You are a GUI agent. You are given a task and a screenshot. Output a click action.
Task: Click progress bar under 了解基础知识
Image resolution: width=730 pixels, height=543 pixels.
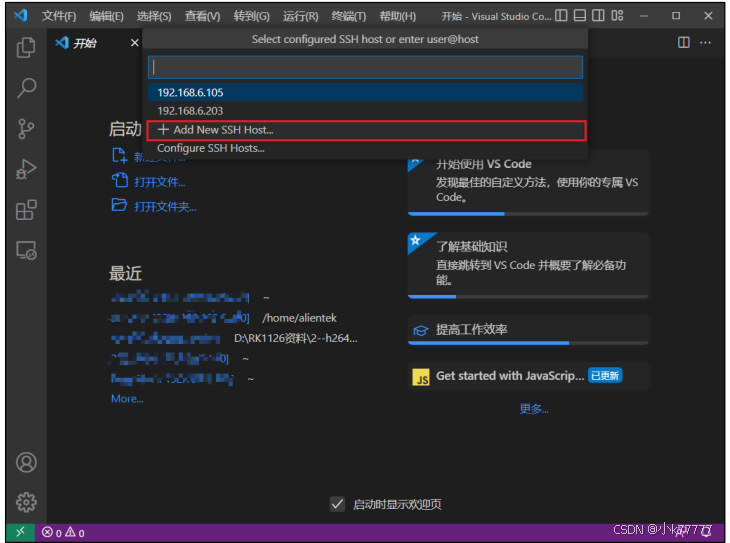(x=528, y=296)
